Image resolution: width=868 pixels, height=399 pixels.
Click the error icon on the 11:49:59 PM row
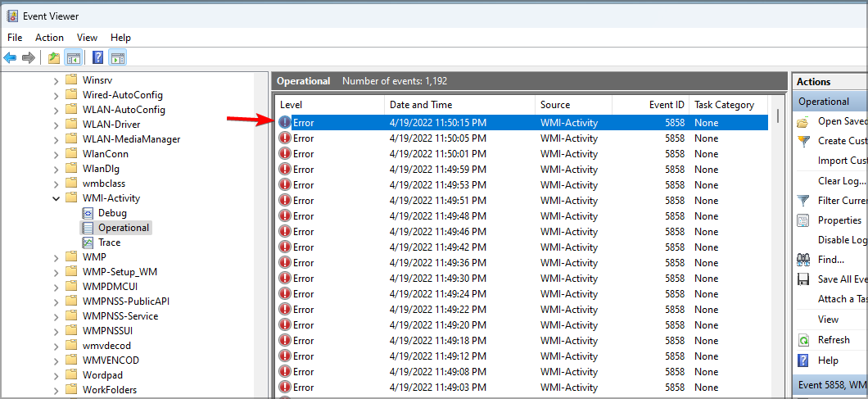tap(284, 169)
